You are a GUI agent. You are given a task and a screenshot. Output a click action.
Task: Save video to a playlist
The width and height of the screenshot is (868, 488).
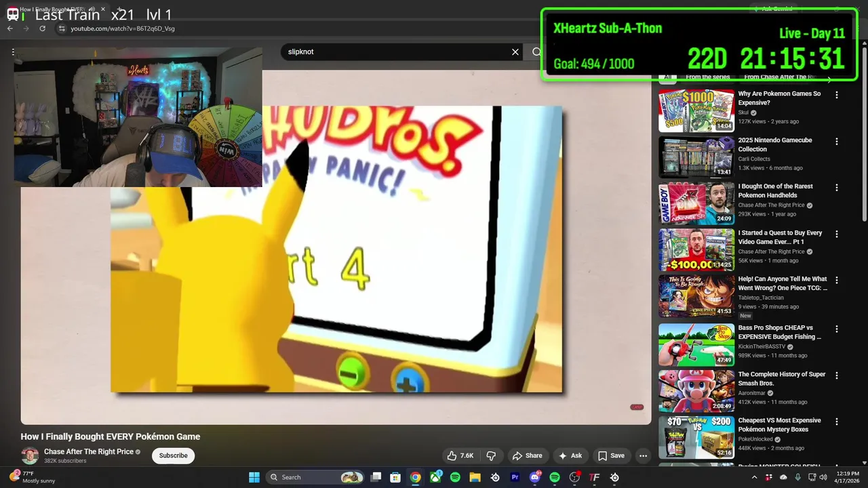611,455
